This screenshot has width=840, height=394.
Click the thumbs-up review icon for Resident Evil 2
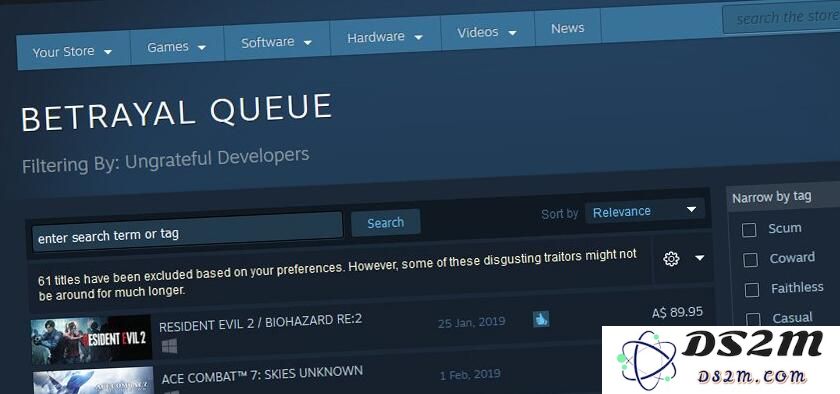[x=541, y=319]
